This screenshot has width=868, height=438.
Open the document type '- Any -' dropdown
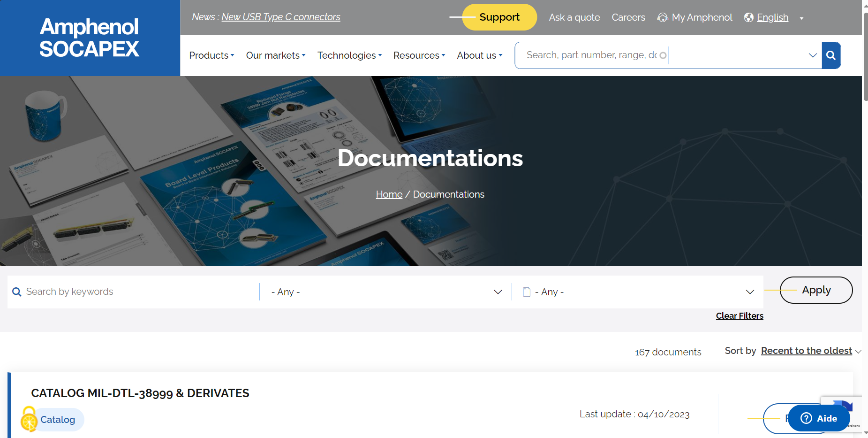(x=638, y=292)
